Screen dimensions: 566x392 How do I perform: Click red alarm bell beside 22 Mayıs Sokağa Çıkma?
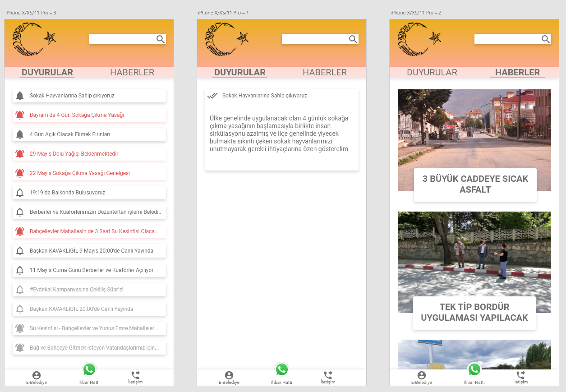20,173
